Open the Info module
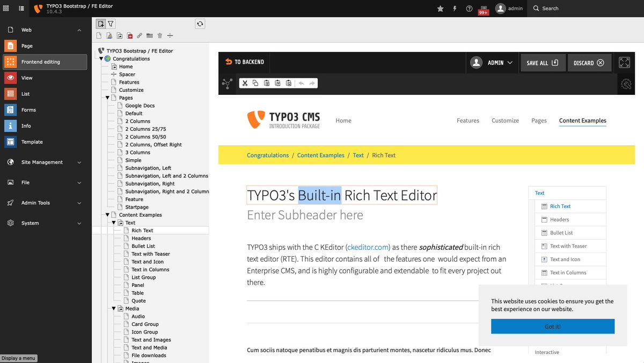 pyautogui.click(x=44, y=126)
